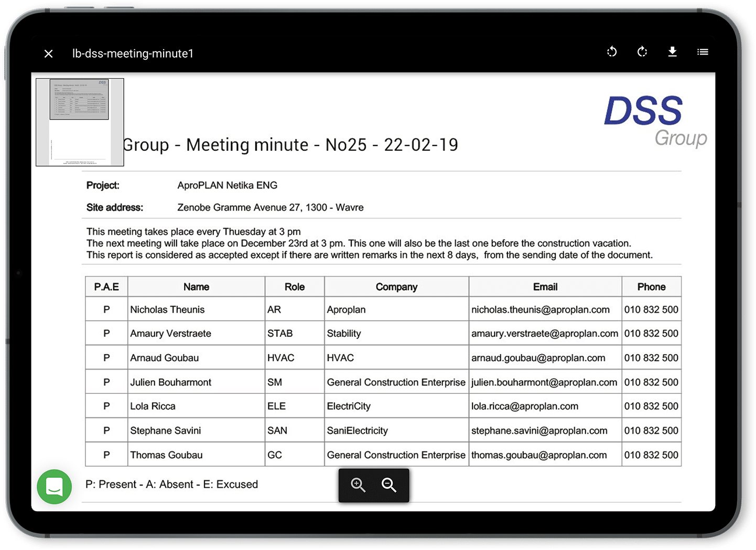Click the Phone column header

(x=651, y=287)
